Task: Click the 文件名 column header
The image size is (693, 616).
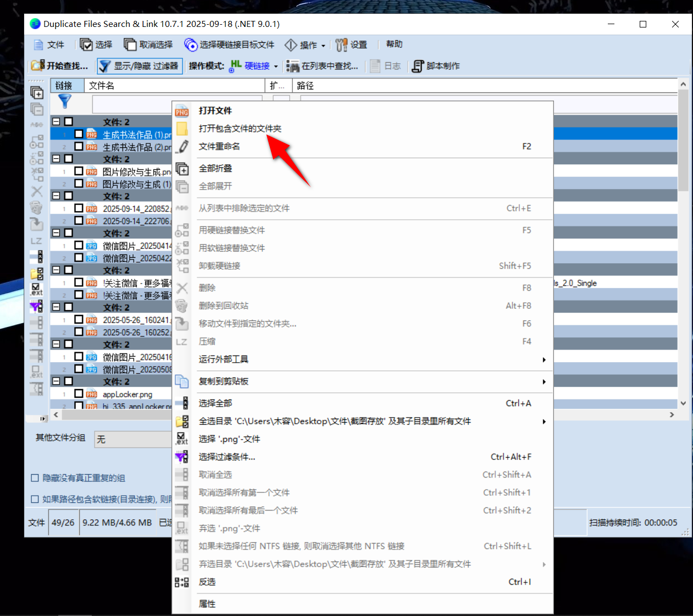Action: [x=174, y=86]
